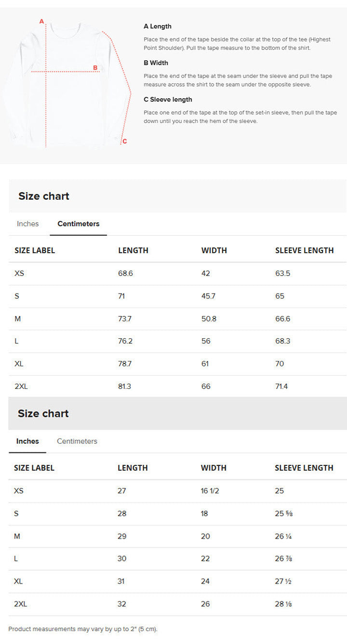Switch to the unselected Inches tab
This screenshot has width=347, height=644.
pyautogui.click(x=27, y=224)
